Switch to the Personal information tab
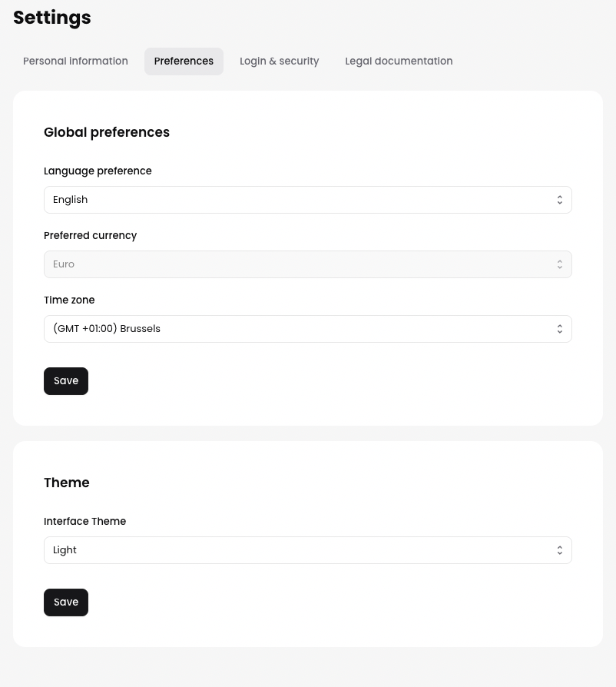616x687 pixels. tap(75, 61)
